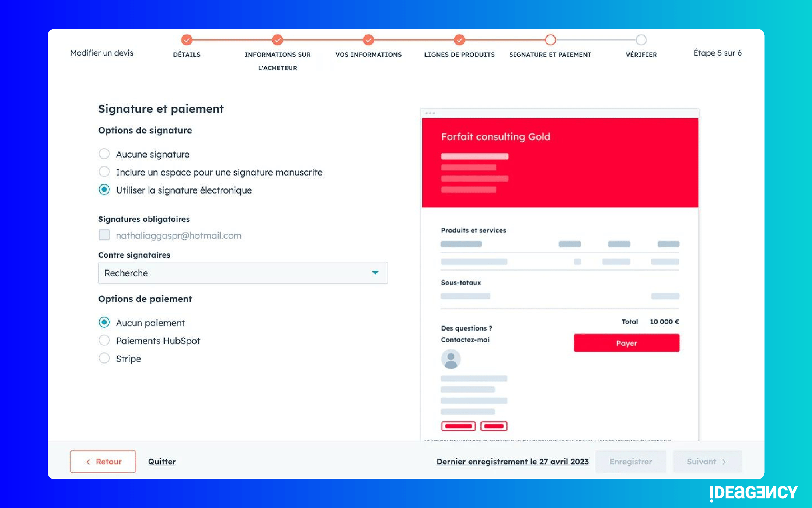Click the second red outlined button in preview
This screenshot has width=812, height=508.
[x=494, y=426]
